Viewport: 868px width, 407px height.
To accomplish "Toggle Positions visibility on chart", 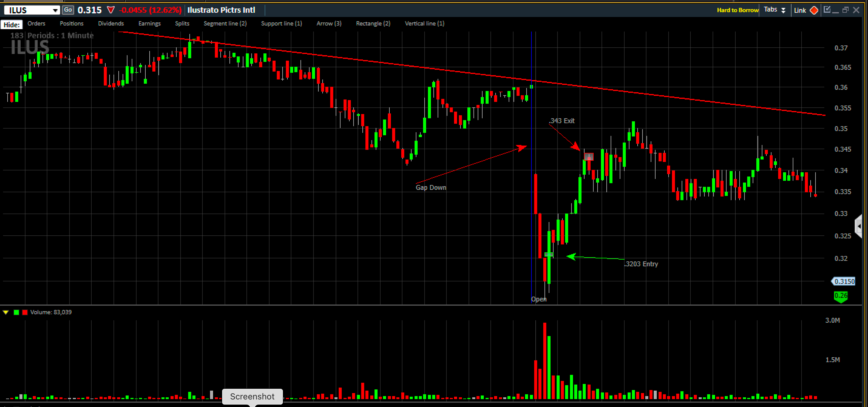I will (x=71, y=24).
